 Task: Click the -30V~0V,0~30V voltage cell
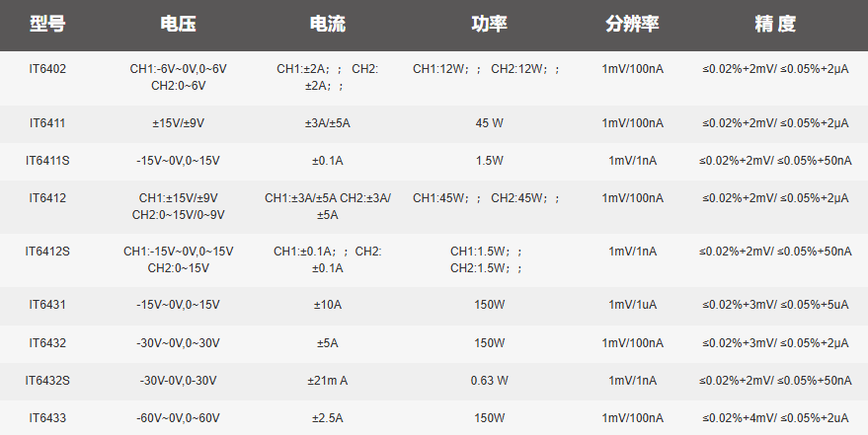pyautogui.click(x=179, y=343)
